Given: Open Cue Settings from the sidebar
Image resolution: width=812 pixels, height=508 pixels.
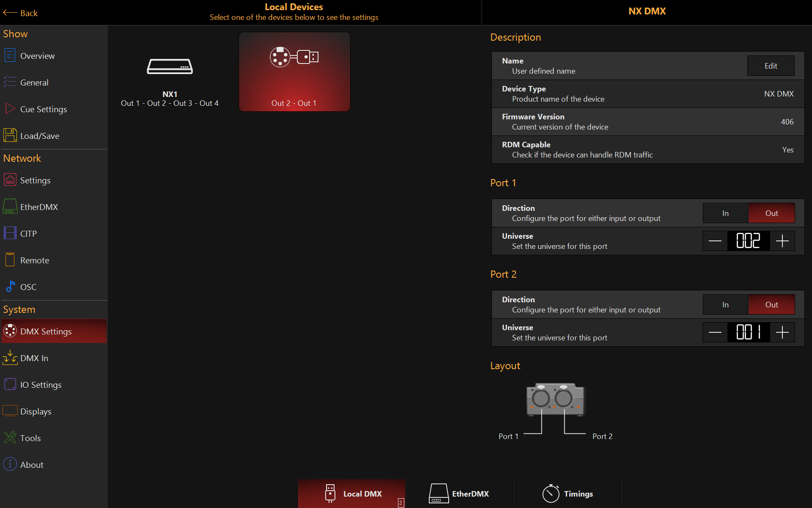Looking at the screenshot, I should click(43, 109).
